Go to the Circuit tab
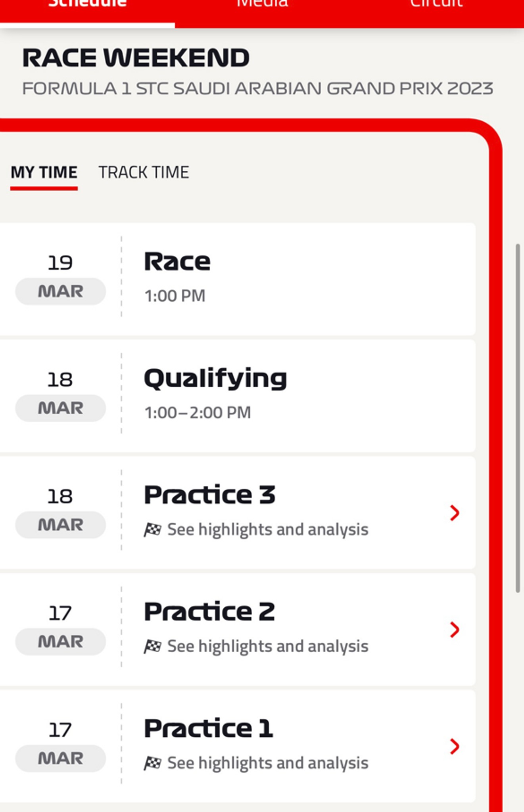The width and height of the screenshot is (524, 812). click(x=436, y=5)
